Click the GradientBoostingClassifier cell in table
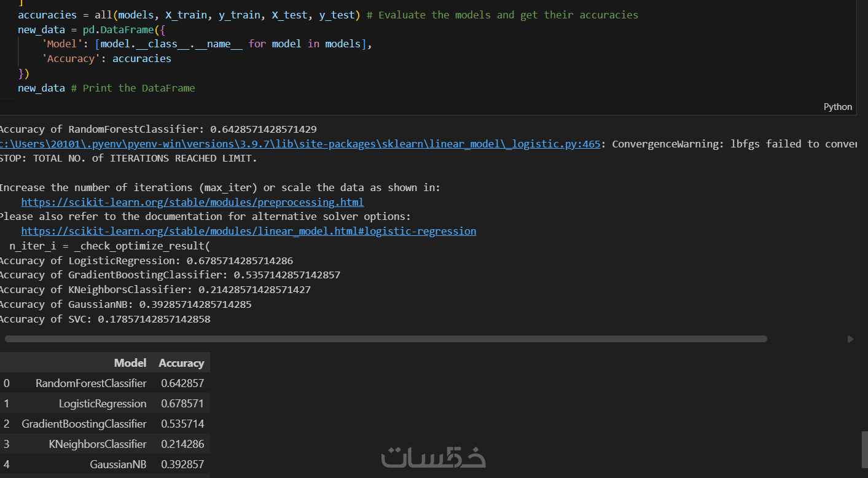Screen dimensions: 868x478 (x=84, y=424)
